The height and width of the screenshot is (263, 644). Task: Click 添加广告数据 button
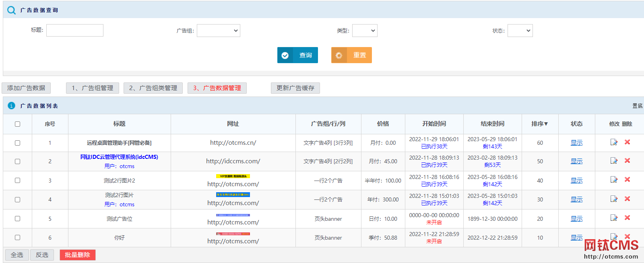click(x=26, y=88)
